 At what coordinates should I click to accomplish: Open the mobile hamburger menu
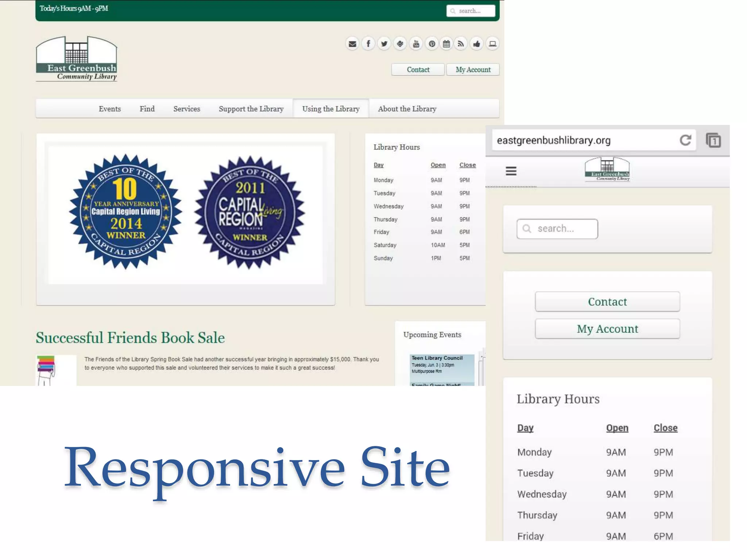[511, 171]
